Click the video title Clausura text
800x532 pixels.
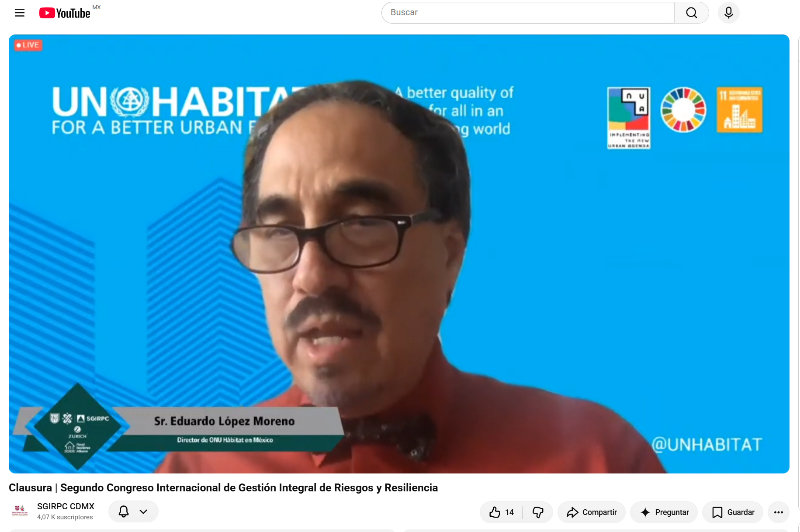223,487
